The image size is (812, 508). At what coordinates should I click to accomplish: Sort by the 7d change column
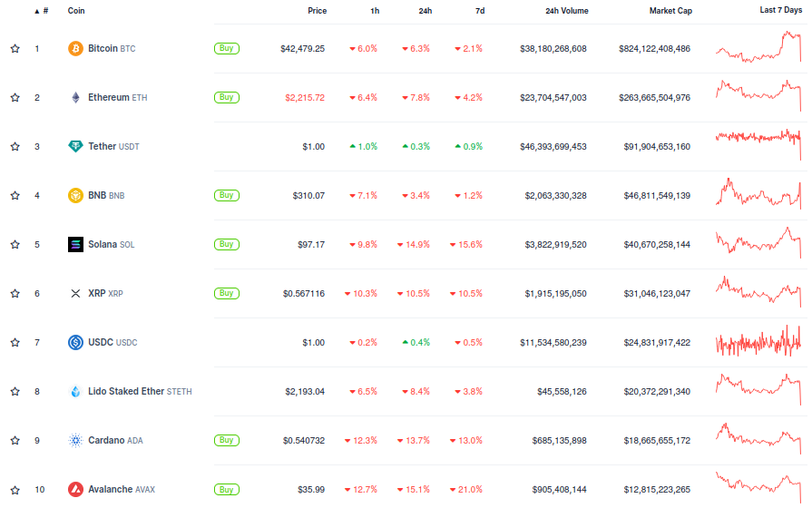click(x=480, y=11)
